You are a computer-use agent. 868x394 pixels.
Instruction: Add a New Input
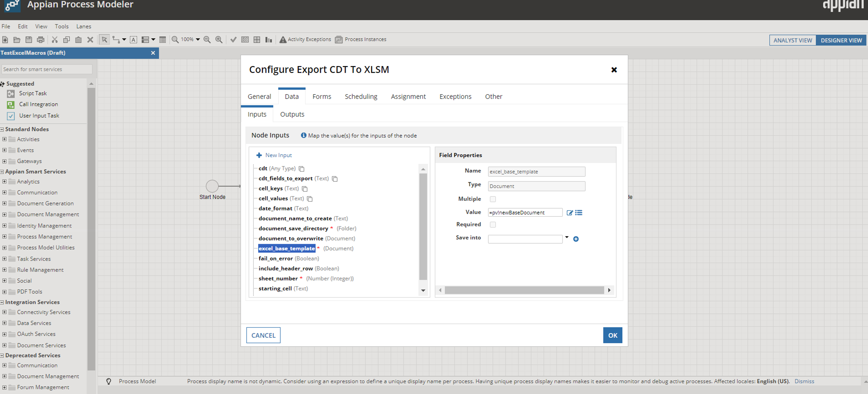click(274, 155)
